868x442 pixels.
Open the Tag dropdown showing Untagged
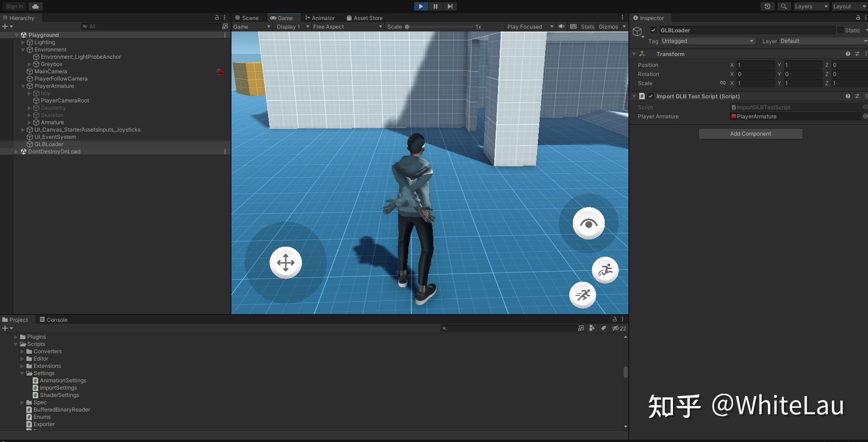point(707,41)
